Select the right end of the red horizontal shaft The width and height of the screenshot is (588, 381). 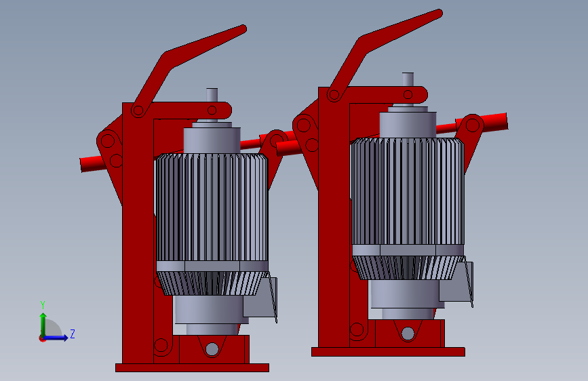coord(495,122)
